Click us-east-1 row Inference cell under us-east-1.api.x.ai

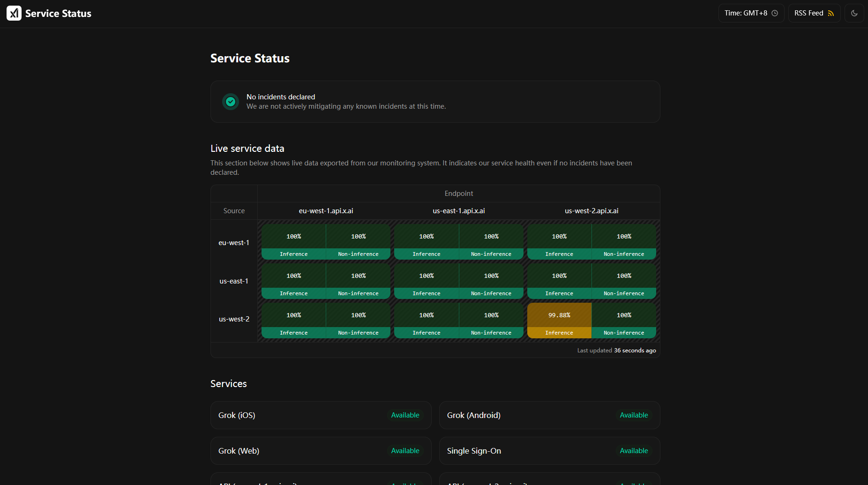click(x=427, y=281)
